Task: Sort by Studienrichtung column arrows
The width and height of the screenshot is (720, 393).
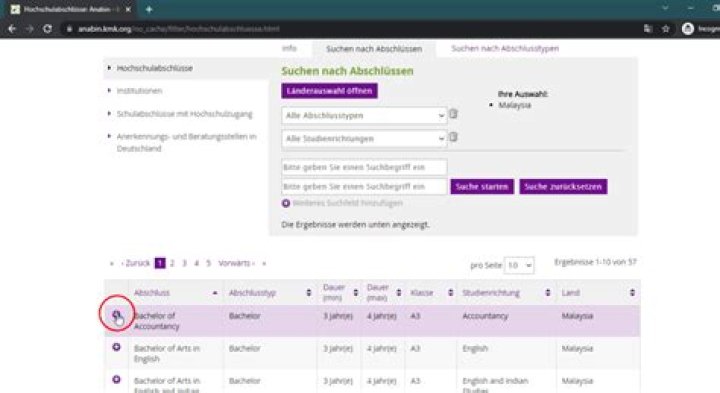Action: 547,292
